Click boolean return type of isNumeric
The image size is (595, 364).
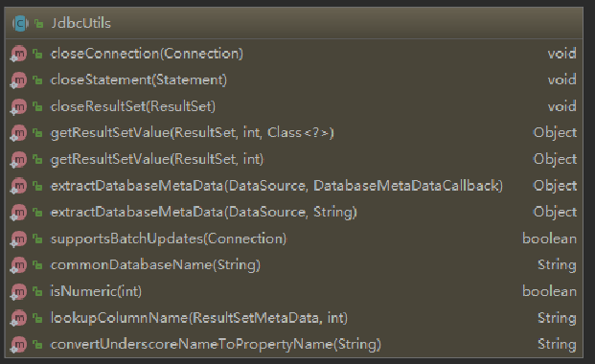[549, 291]
